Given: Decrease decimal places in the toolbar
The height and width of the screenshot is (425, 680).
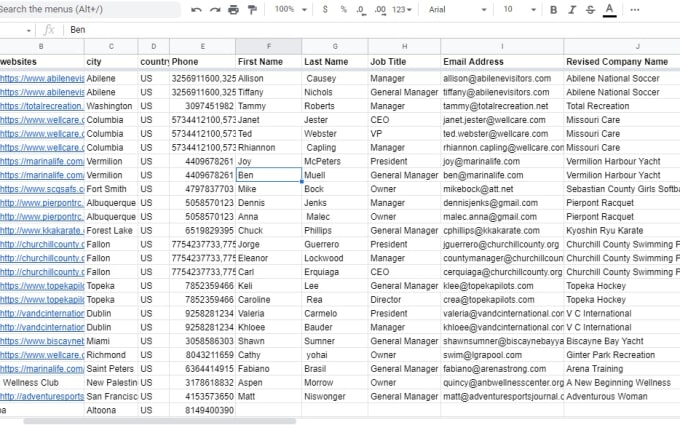Looking at the screenshot, I should pyautogui.click(x=361, y=9).
